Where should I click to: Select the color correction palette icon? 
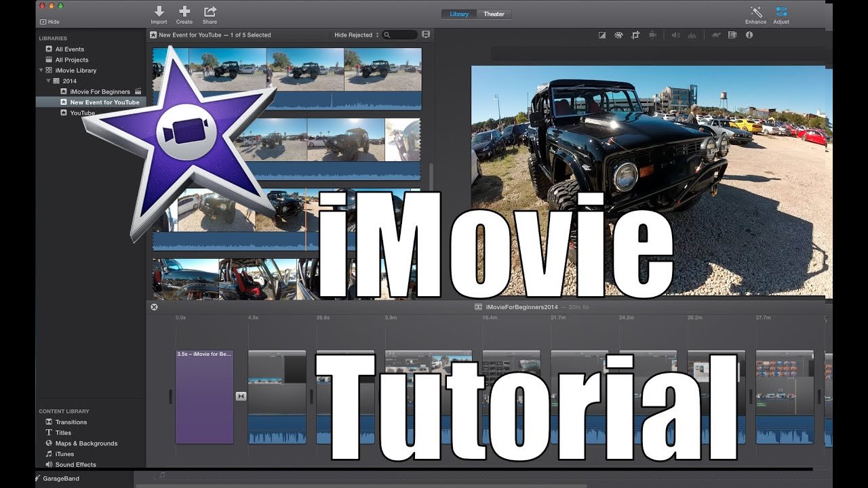pyautogui.click(x=618, y=35)
